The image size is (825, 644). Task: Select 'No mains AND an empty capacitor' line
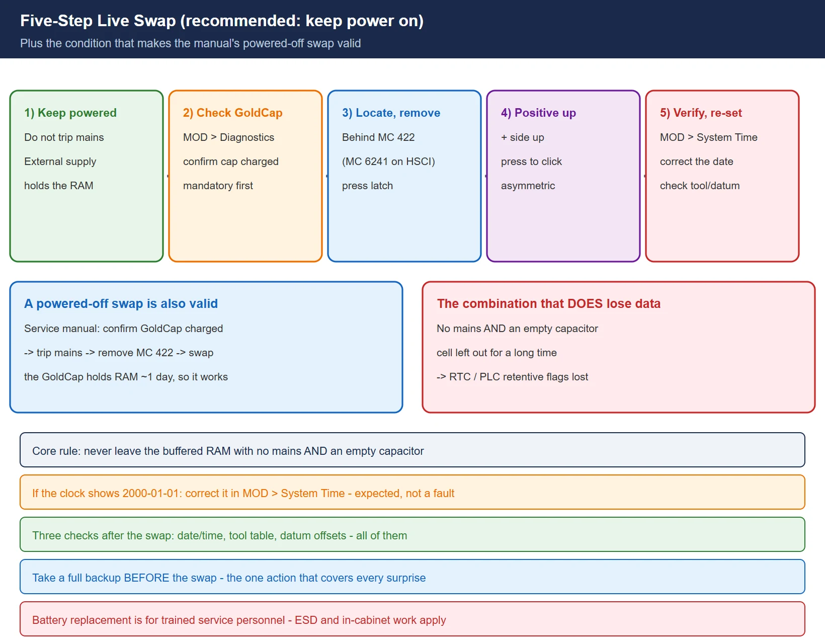(517, 329)
